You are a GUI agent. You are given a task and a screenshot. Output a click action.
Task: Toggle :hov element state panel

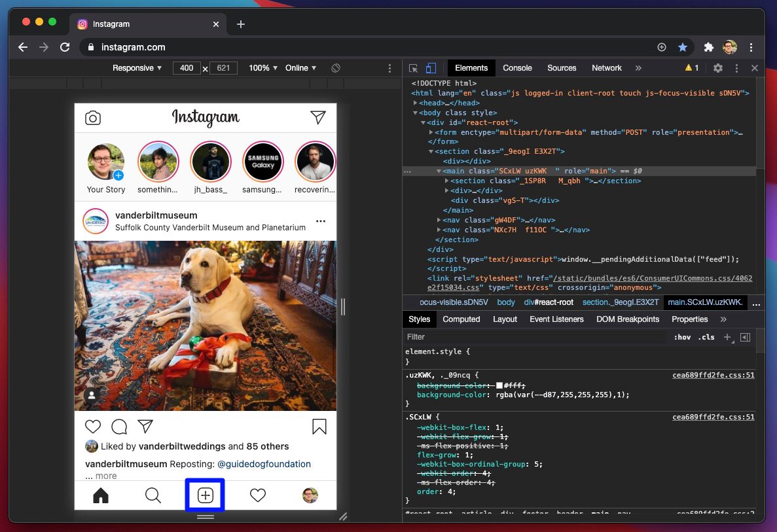tap(682, 337)
